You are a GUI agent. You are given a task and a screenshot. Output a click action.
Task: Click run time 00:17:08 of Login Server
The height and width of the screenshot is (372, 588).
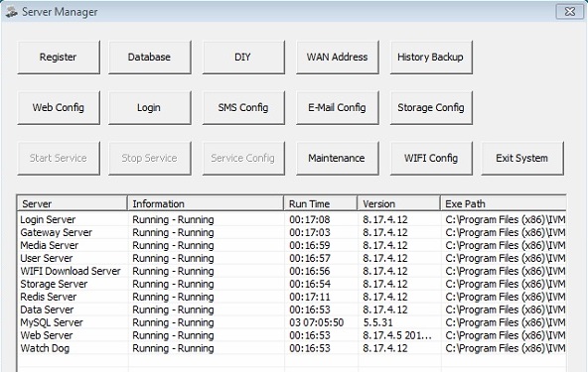click(x=310, y=219)
